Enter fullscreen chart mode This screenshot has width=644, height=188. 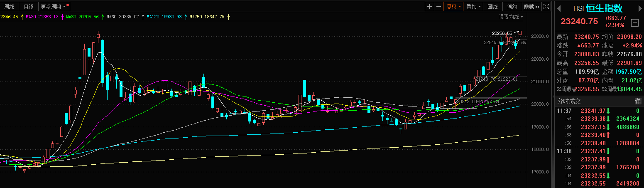546,6
